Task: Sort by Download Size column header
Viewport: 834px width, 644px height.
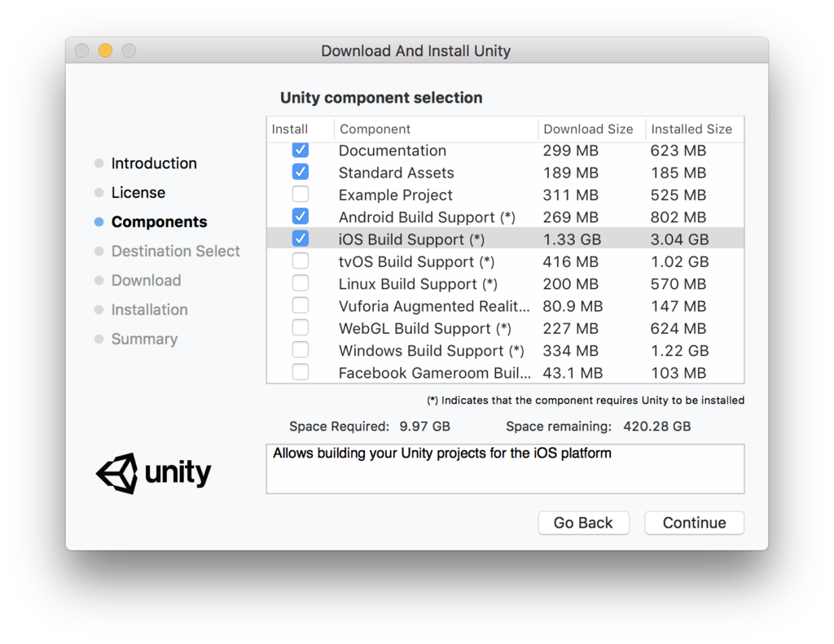Action: point(588,129)
